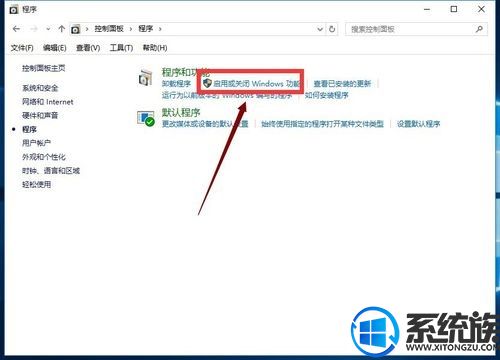Close the 程序 window
This screenshot has width=500, height=360.
point(481,10)
